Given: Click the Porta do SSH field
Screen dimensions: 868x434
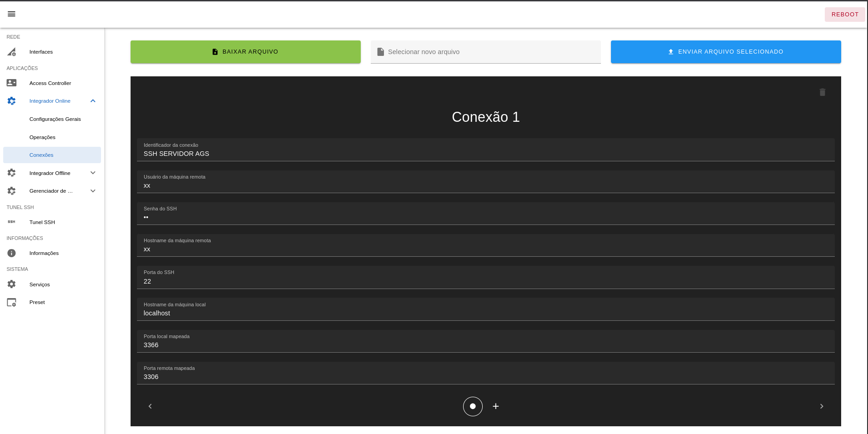Looking at the screenshot, I should pyautogui.click(x=485, y=281).
